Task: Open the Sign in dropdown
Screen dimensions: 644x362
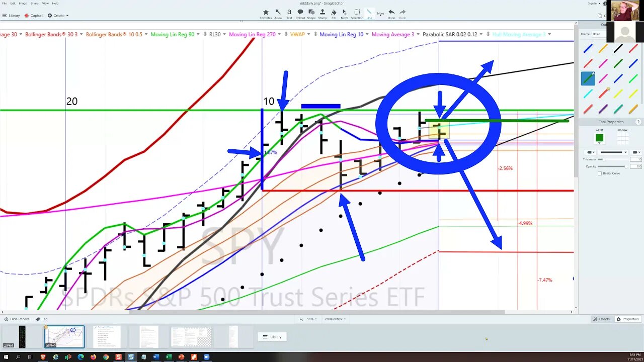Action: [x=594, y=3]
